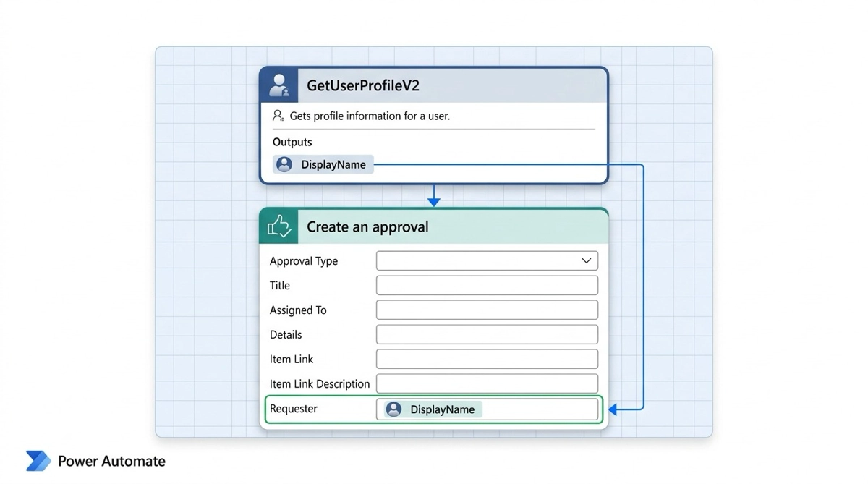Click the arrowhead pointing to the Requester row

pyautogui.click(x=613, y=409)
